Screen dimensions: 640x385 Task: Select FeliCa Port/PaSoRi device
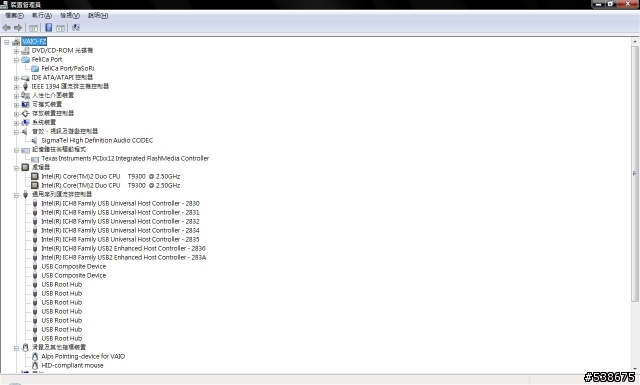pyautogui.click(x=68, y=69)
